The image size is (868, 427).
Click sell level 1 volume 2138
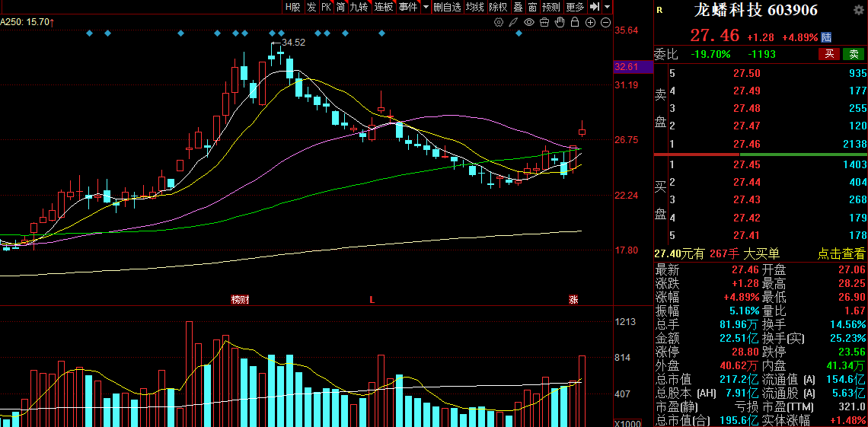point(854,144)
